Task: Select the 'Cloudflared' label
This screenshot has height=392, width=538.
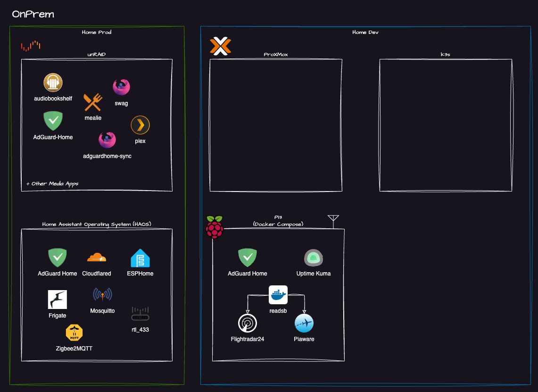Action: click(96, 274)
